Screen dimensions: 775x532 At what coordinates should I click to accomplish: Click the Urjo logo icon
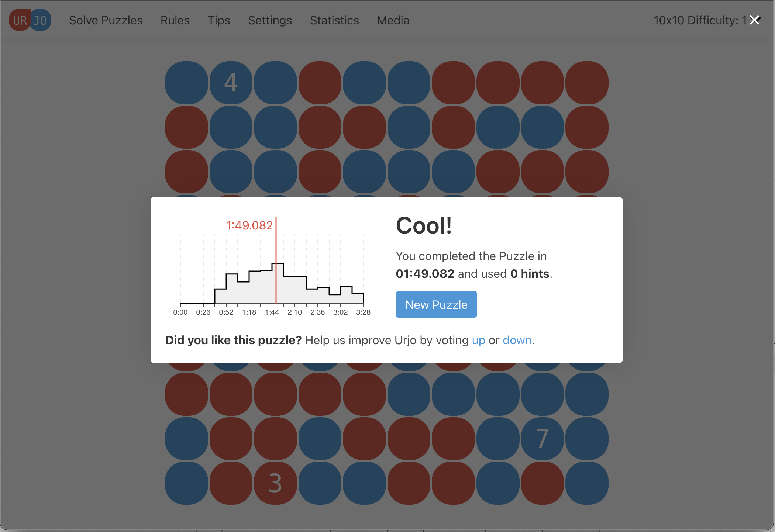click(x=30, y=20)
